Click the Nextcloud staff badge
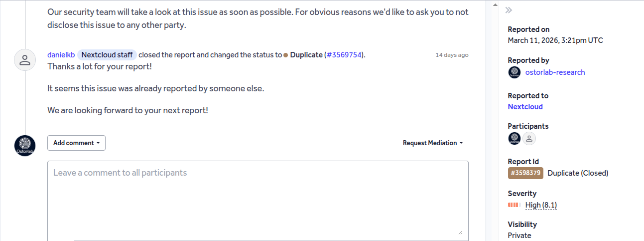Screen dimensions: 644x241 tap(107, 55)
